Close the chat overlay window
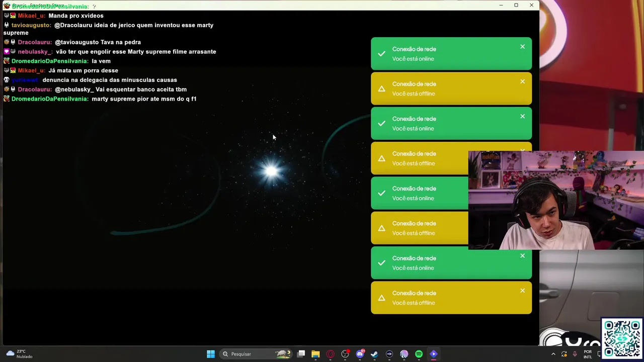The image size is (644, 362). click(531, 5)
